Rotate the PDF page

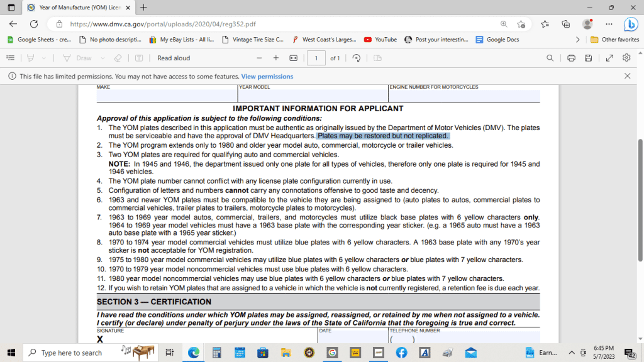point(356,58)
